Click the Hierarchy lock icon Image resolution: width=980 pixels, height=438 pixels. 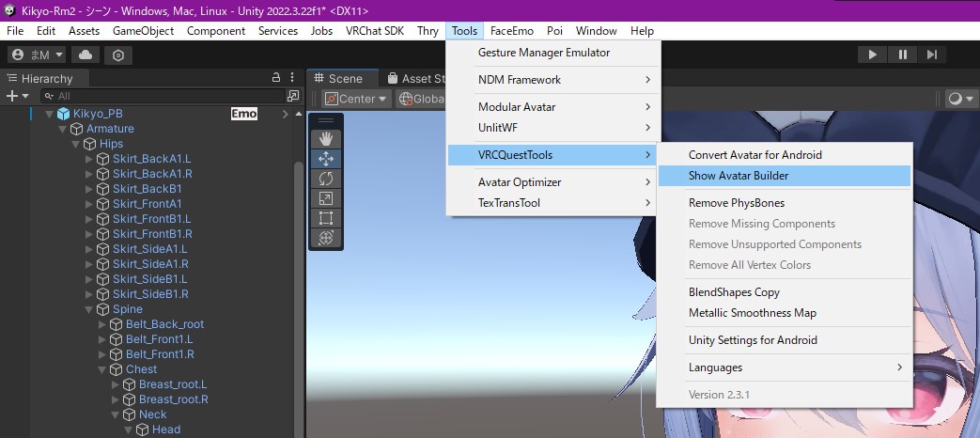point(275,78)
